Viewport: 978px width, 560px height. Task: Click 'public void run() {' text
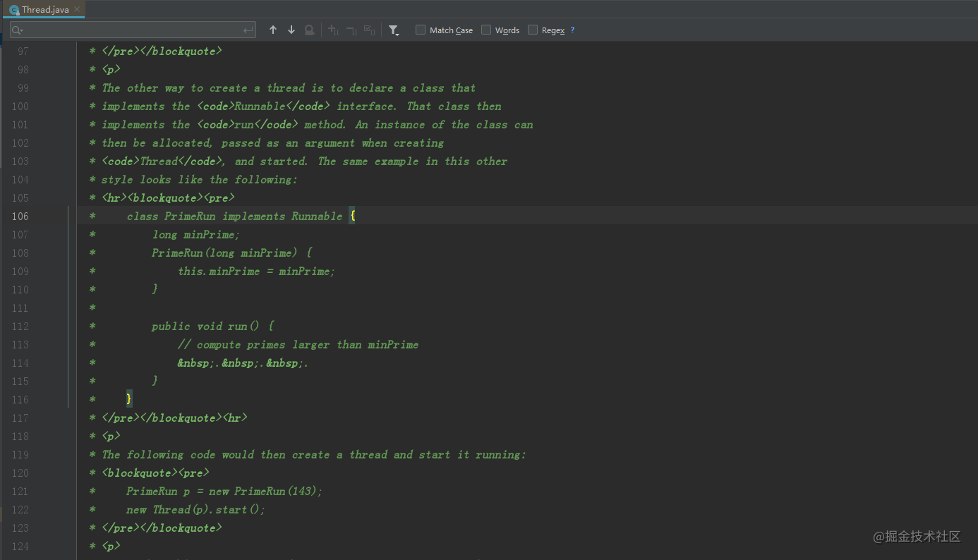212,326
